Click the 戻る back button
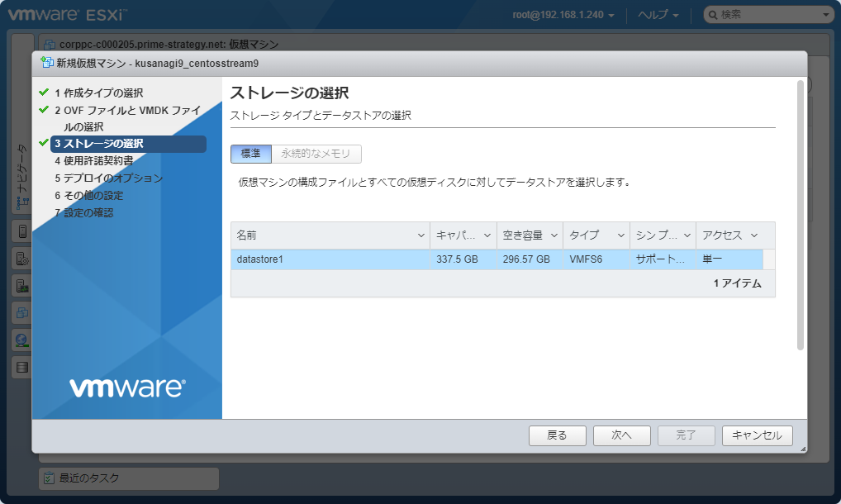Image resolution: width=841 pixels, height=504 pixels. (x=558, y=435)
